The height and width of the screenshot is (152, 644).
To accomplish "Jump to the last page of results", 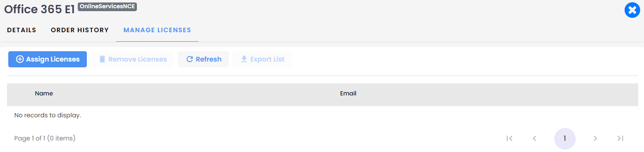I will [620, 138].
